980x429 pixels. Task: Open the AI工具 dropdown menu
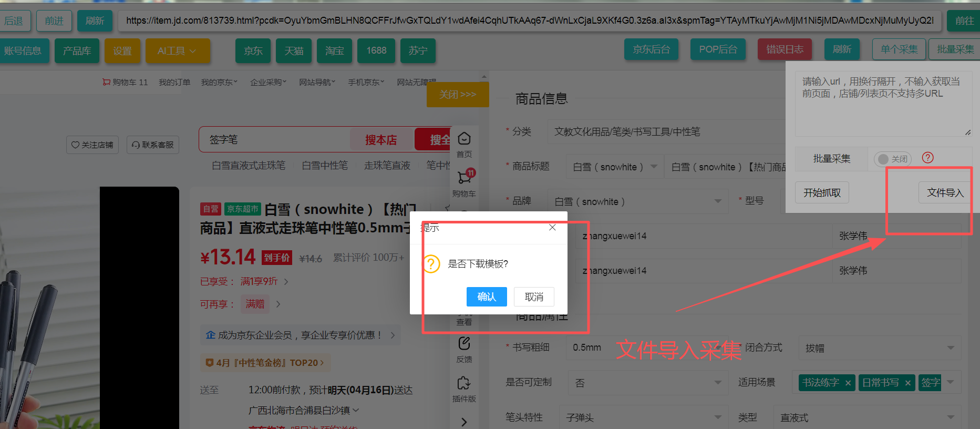[x=178, y=51]
